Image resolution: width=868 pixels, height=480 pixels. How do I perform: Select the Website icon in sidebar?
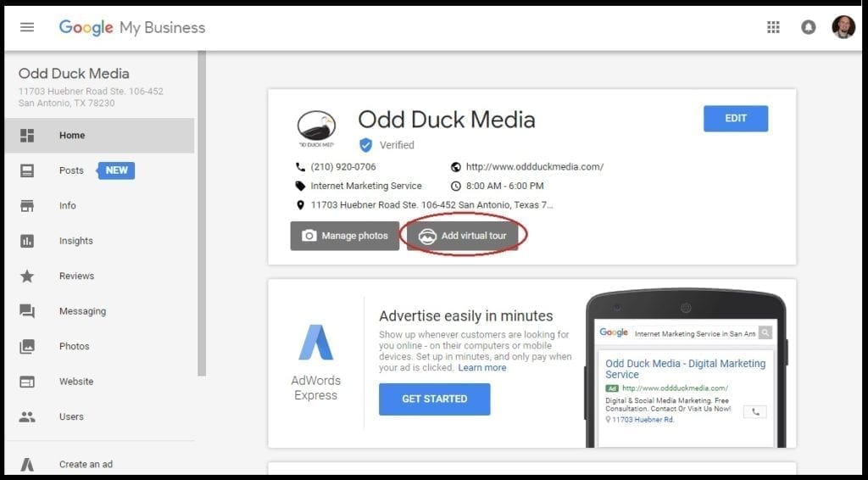(26, 382)
